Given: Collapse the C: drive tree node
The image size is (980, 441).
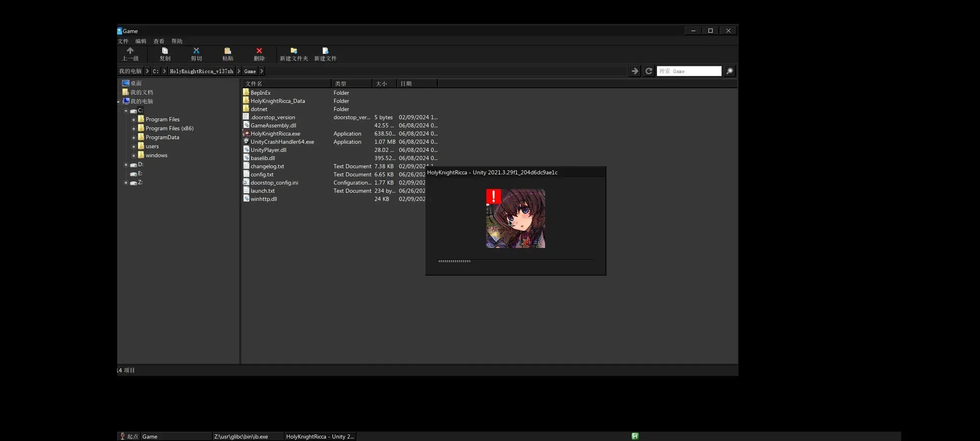Looking at the screenshot, I should click(x=126, y=111).
